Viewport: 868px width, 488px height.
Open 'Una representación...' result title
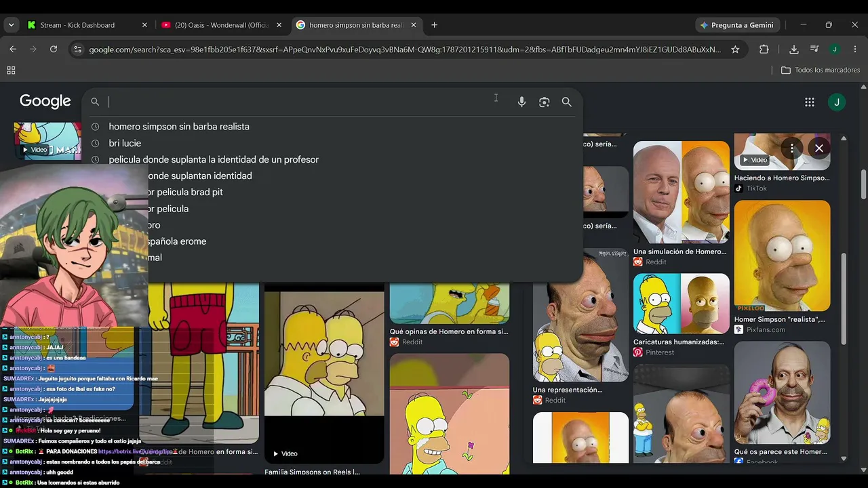point(568,390)
